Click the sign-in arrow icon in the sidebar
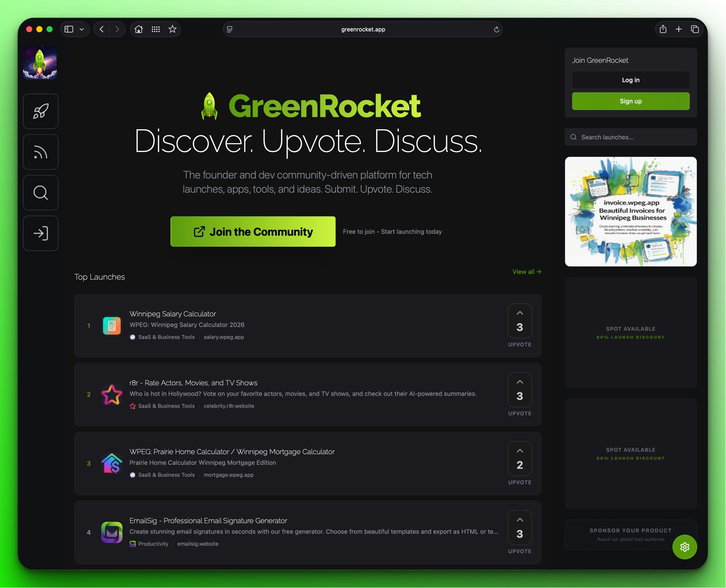Viewport: 726px width, 588px height. pyautogui.click(x=41, y=233)
